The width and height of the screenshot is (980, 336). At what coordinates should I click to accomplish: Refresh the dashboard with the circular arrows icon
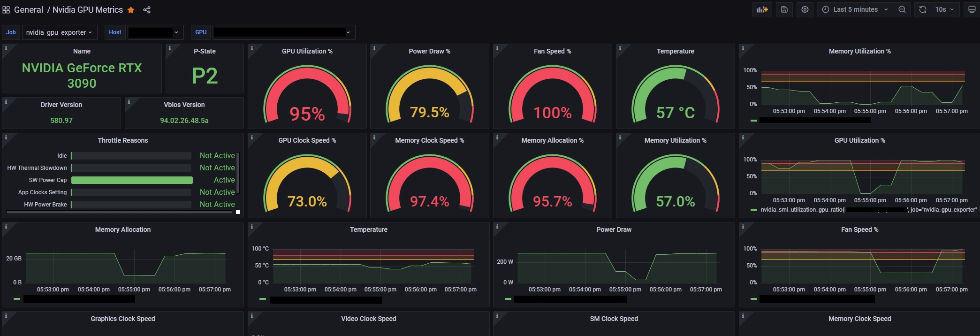pyautogui.click(x=923, y=9)
